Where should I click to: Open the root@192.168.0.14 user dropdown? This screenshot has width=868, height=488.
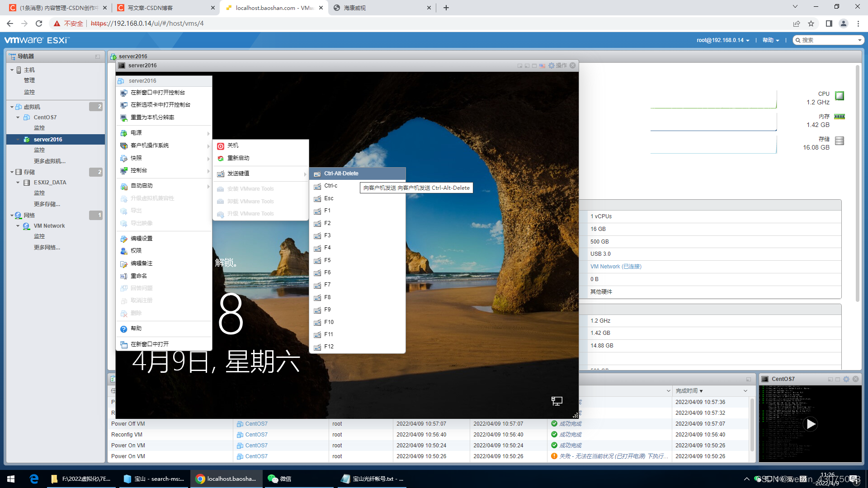[722, 40]
